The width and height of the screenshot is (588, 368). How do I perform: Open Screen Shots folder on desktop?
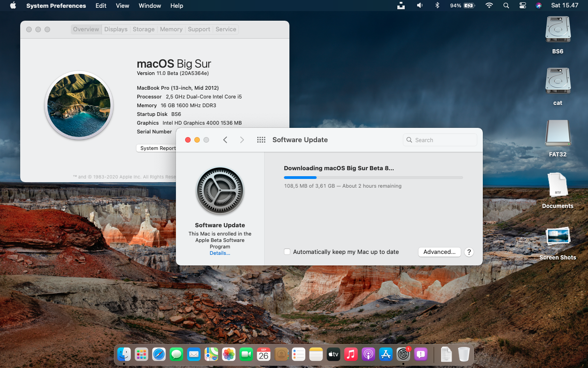click(558, 237)
